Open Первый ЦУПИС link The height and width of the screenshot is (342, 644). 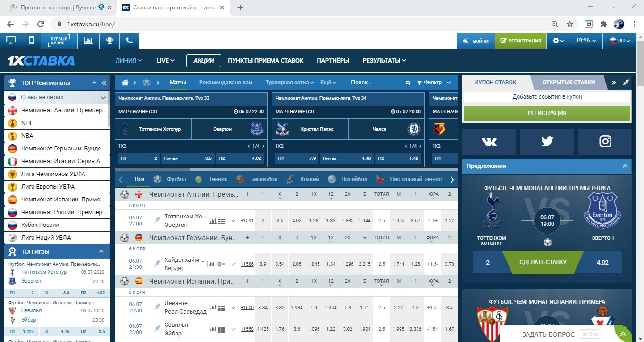[59, 41]
